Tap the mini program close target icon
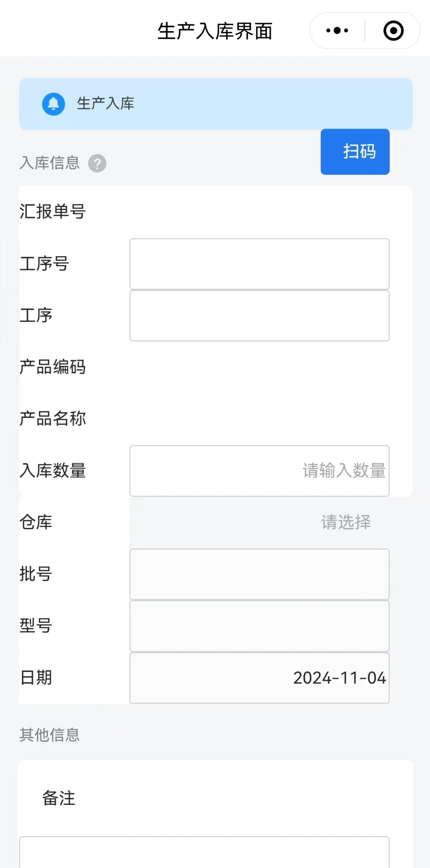This screenshot has width=430, height=868. tap(393, 31)
